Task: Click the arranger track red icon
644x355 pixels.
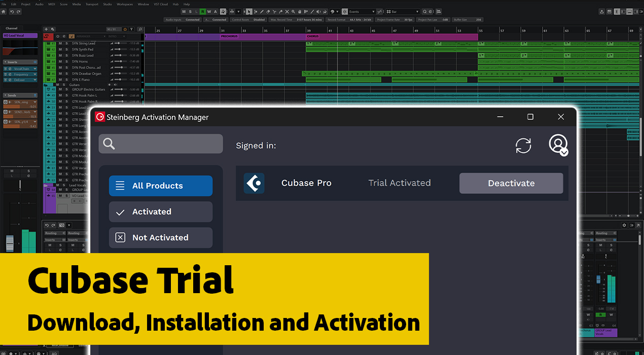Action: coord(48,36)
